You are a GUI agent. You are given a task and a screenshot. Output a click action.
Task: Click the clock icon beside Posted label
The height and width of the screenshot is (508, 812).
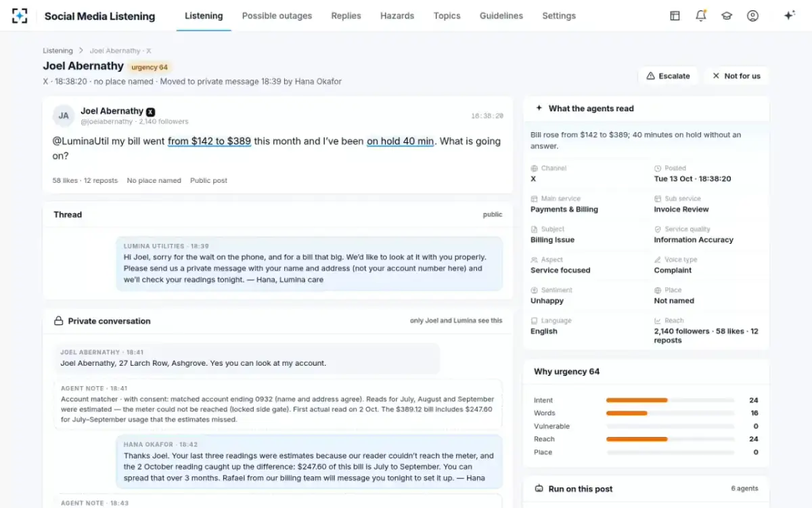(658, 168)
